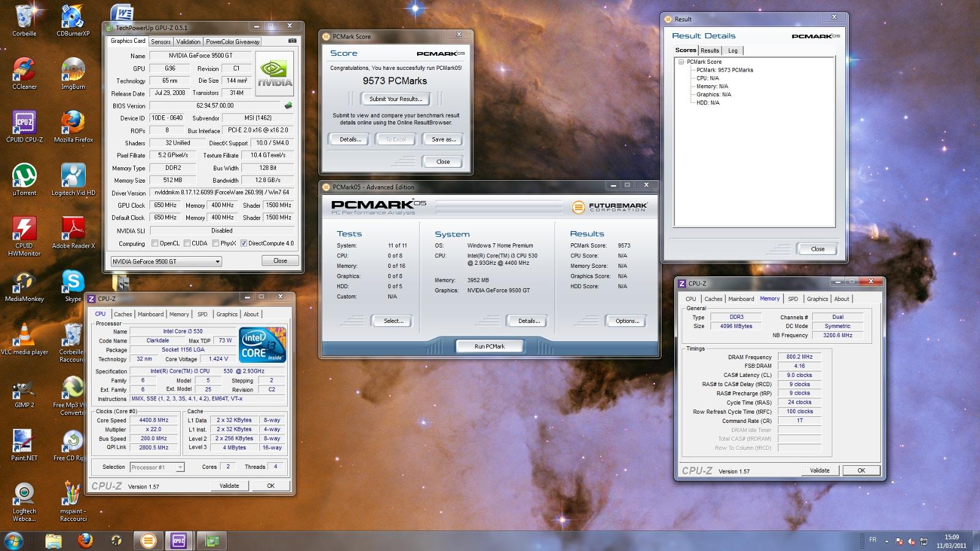980x551 pixels.
Task: Toggle the DirectCompute 4.0 checkbox
Action: (244, 243)
